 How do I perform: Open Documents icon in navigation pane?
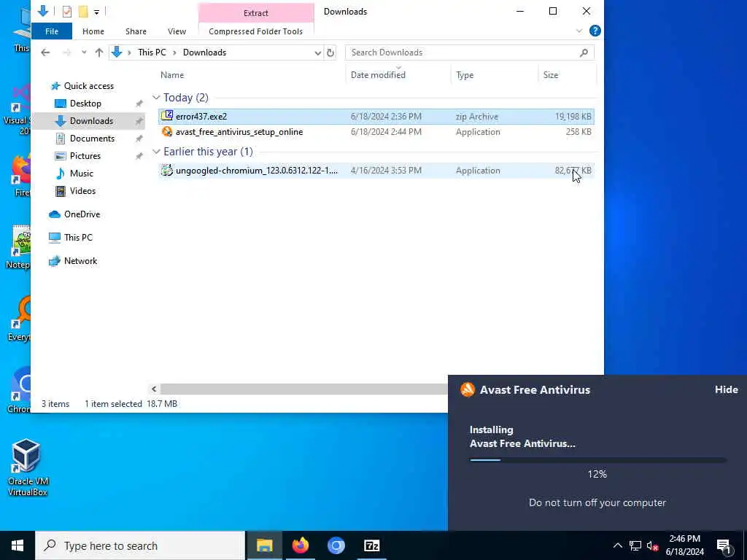(61, 139)
